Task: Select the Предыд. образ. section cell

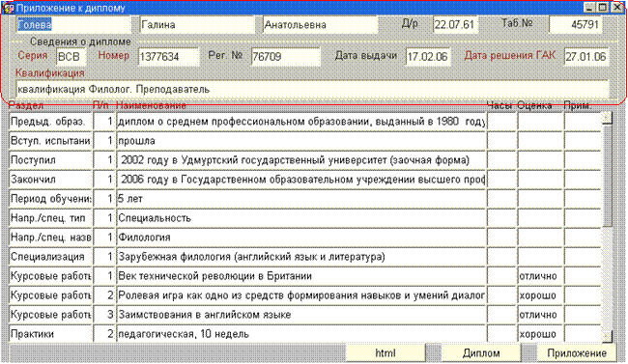Action: click(51, 122)
